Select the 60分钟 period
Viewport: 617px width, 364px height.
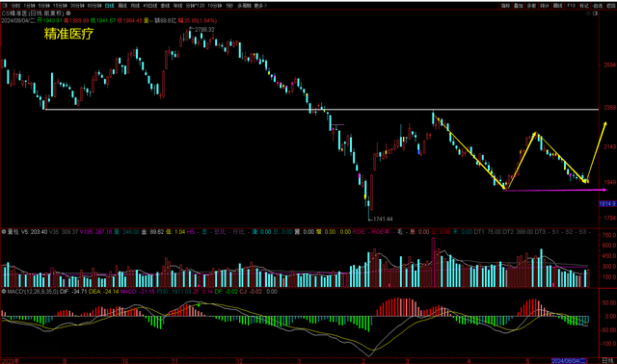click(x=94, y=6)
